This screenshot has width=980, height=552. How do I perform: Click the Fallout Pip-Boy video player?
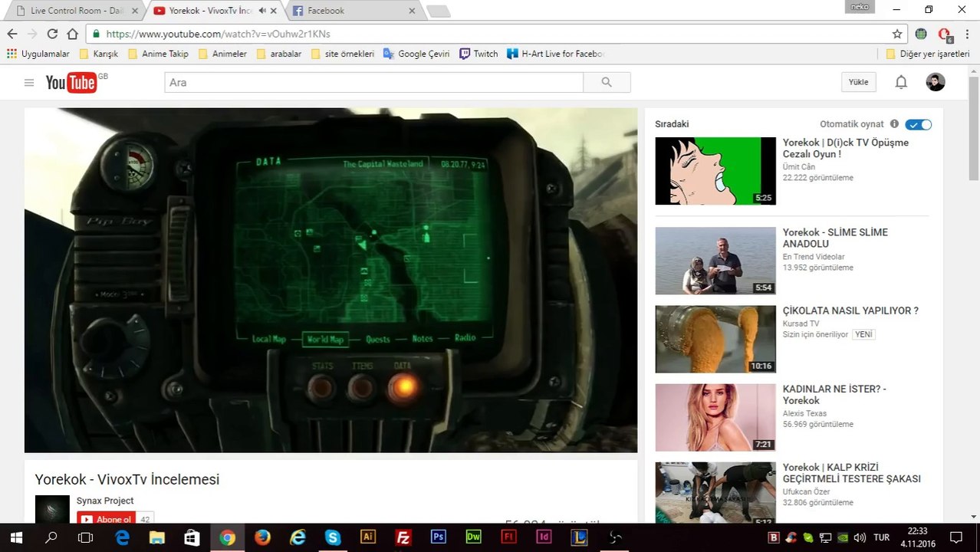pos(331,280)
